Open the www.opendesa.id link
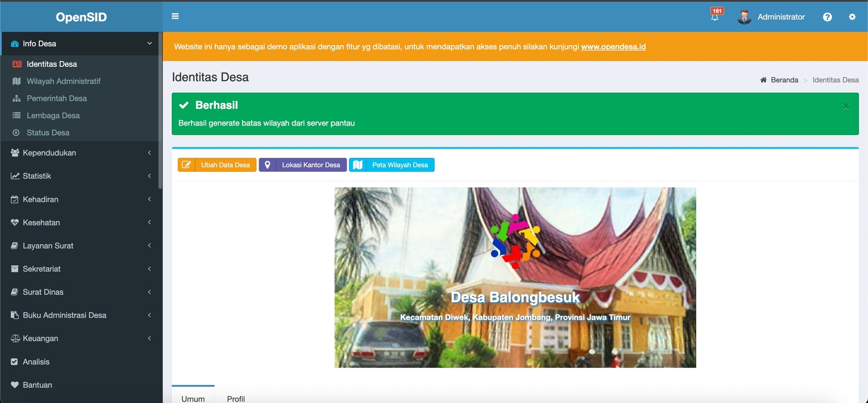 (x=613, y=46)
